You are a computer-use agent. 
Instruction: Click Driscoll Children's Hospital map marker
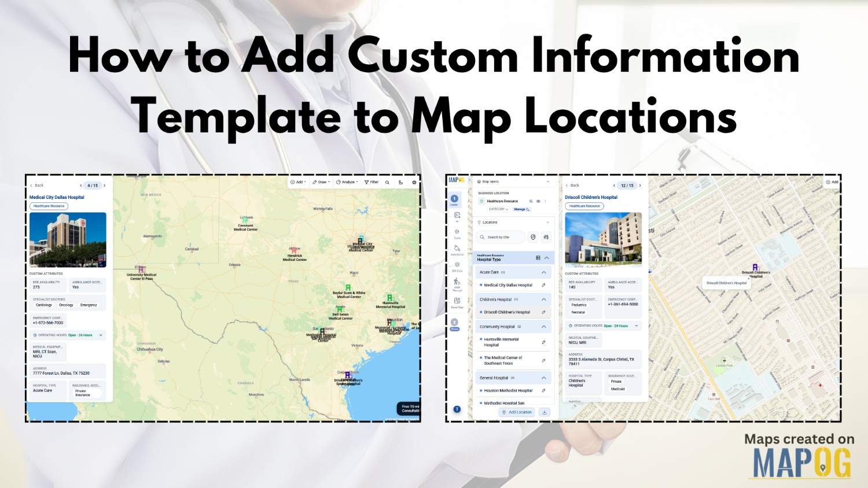[755, 267]
